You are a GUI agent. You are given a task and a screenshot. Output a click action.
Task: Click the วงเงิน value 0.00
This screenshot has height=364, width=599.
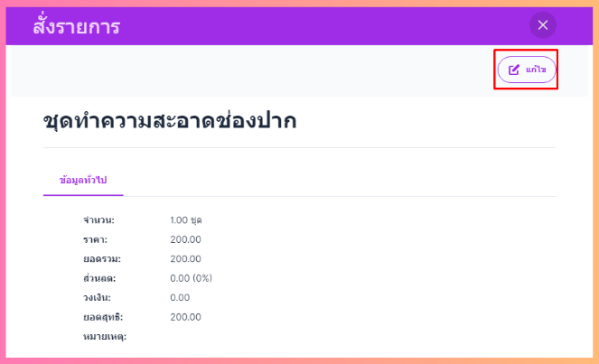click(x=180, y=297)
